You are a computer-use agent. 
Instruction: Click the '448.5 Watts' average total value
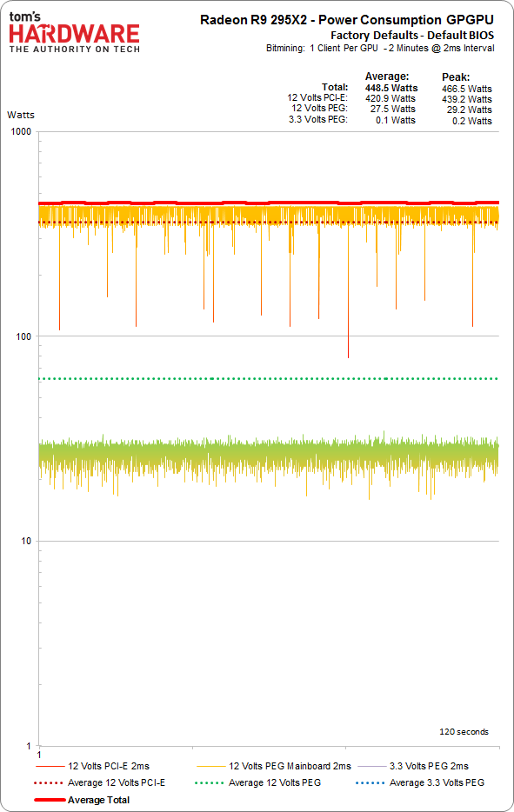391,88
